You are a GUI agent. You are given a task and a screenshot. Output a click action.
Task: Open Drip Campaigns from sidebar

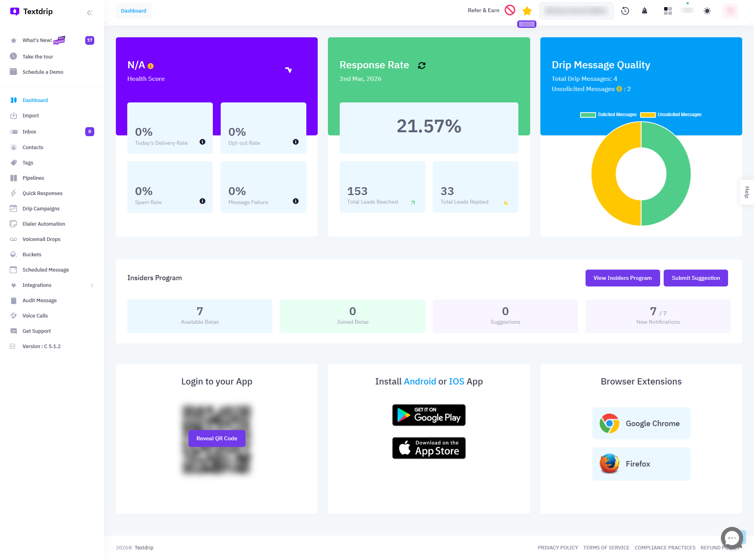(41, 208)
